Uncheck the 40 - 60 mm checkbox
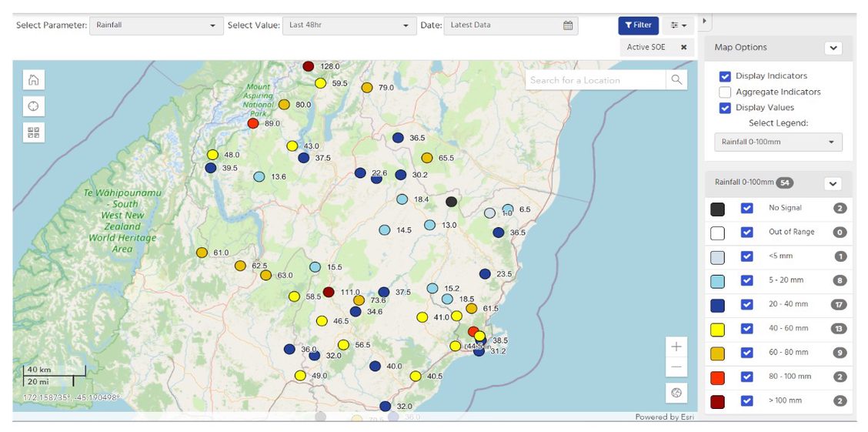The image size is (868, 432). click(x=746, y=329)
